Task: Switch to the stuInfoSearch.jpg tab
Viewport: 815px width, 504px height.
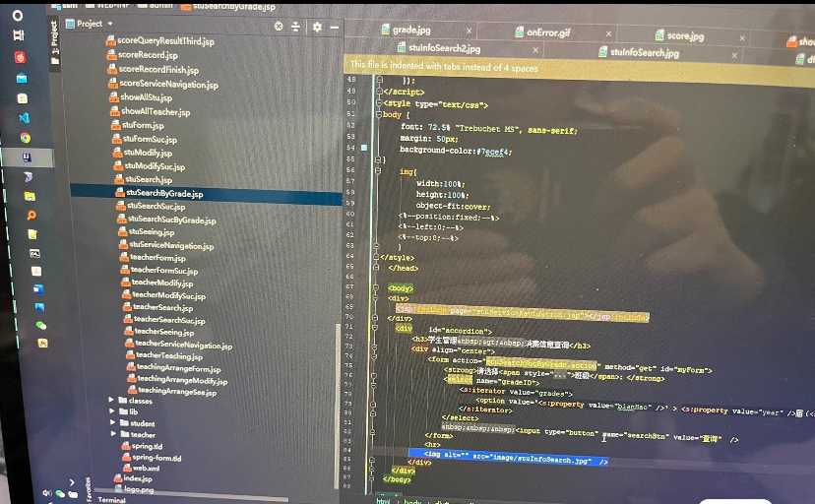Action: point(644,52)
